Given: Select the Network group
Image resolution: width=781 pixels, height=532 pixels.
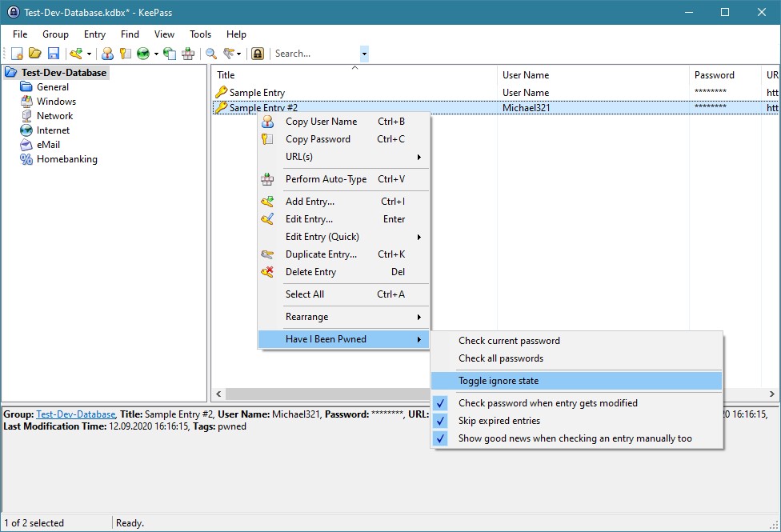Looking at the screenshot, I should tap(54, 116).
